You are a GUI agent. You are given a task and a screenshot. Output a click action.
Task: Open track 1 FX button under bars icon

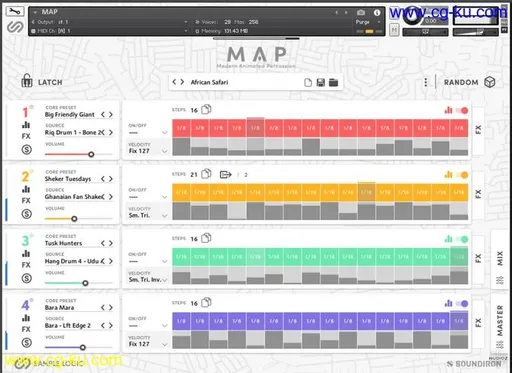[x=26, y=136]
